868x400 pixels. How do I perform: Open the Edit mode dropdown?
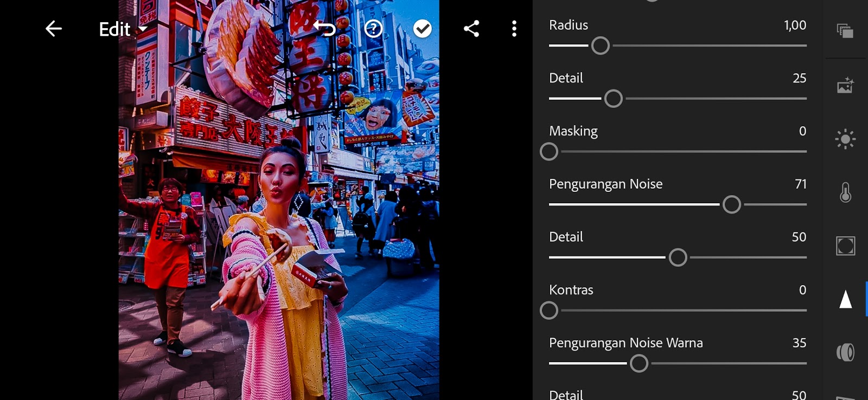click(123, 29)
